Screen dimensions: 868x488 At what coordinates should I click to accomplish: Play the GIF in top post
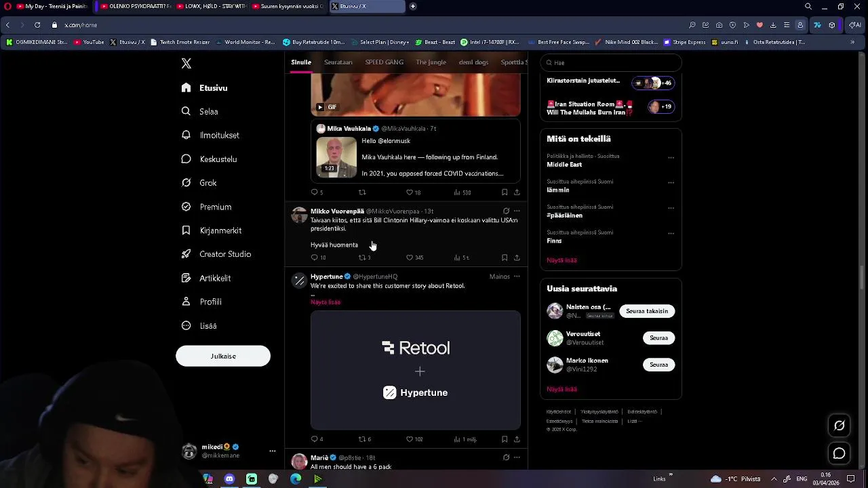point(320,107)
